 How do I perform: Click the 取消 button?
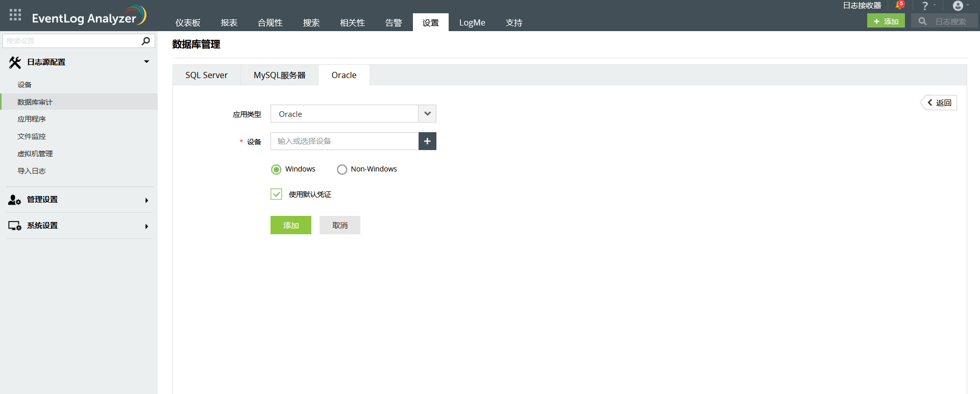[340, 225]
